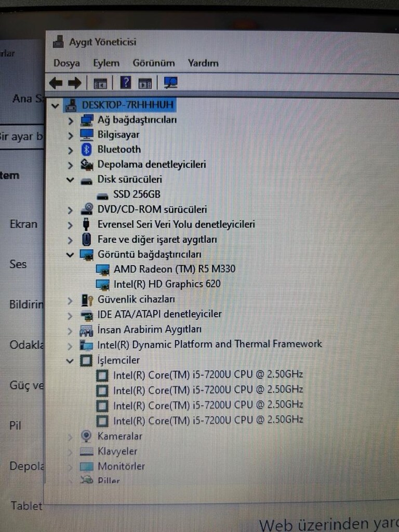
Task: Select the DESKTOP-7RHHHUH computer name
Action: [x=128, y=105]
